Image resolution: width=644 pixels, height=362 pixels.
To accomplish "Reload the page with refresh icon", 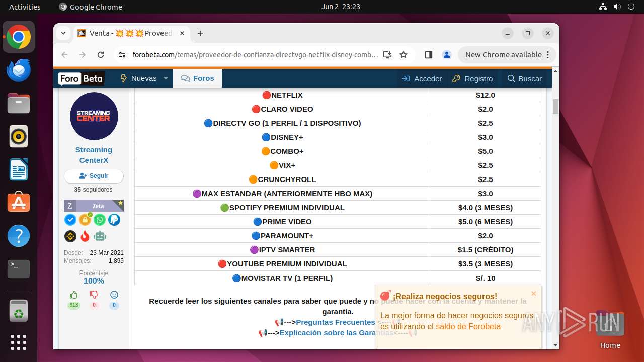I will point(101,55).
